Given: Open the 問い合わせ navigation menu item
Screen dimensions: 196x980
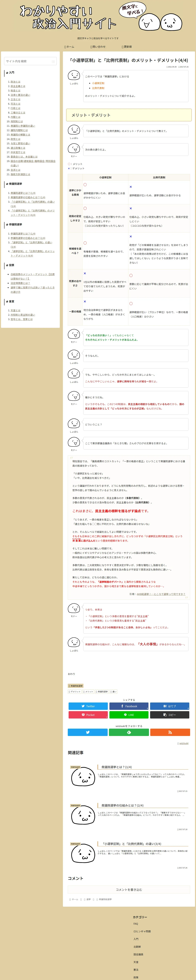Looking at the screenshot, I should [x=98, y=47].
